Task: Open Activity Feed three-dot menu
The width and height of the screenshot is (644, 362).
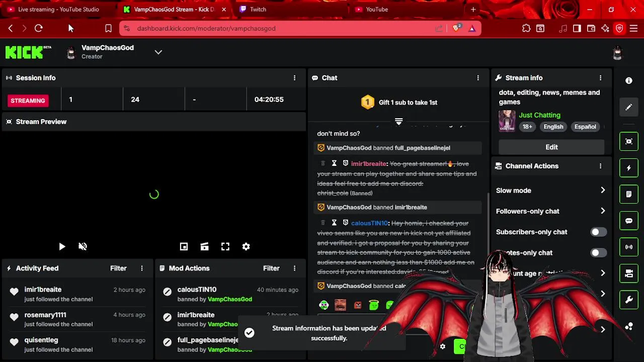Action: coord(142,268)
